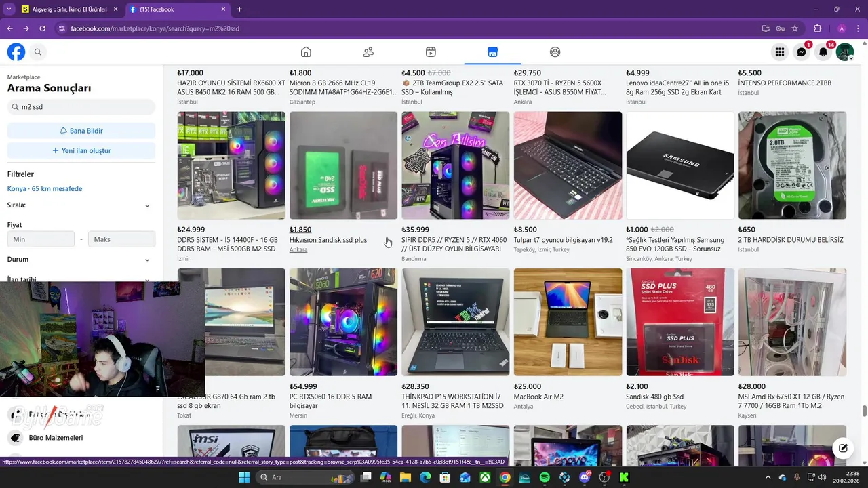
Task: Open Chrome's three-dot menu
Action: pos(858,28)
